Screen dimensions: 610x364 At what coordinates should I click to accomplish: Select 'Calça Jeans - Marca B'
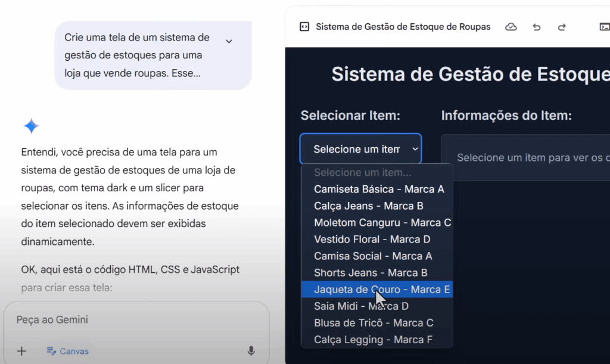[x=377, y=206]
